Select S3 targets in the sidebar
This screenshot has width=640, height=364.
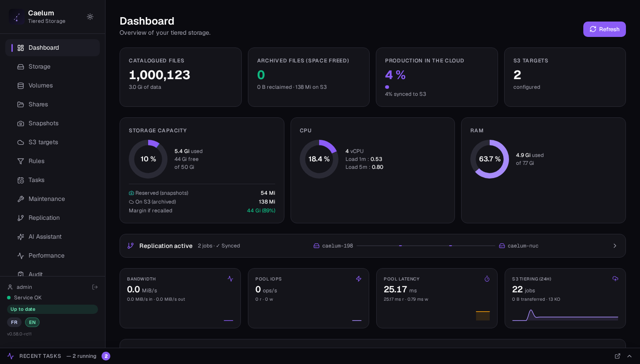tap(53, 142)
